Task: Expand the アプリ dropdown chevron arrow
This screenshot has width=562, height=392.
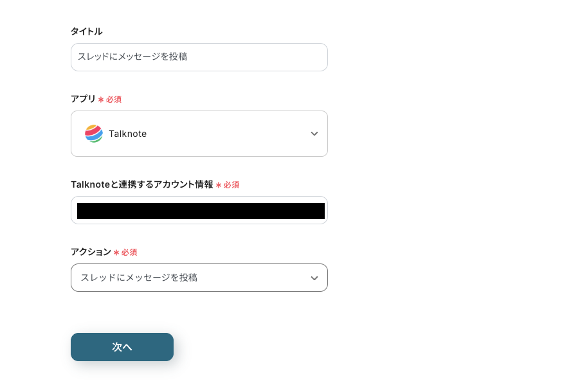Action: click(314, 134)
